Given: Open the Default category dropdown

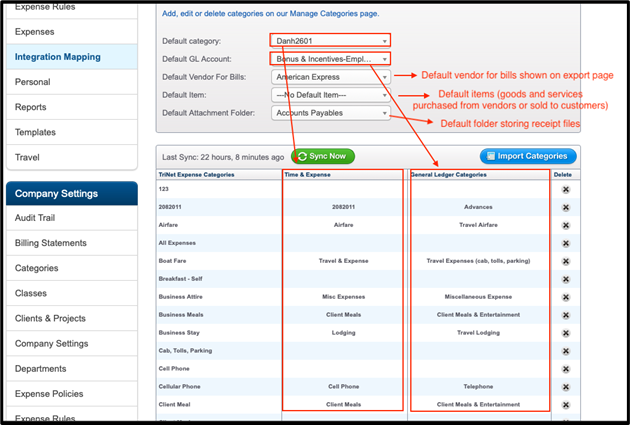Looking at the screenshot, I should point(329,40).
